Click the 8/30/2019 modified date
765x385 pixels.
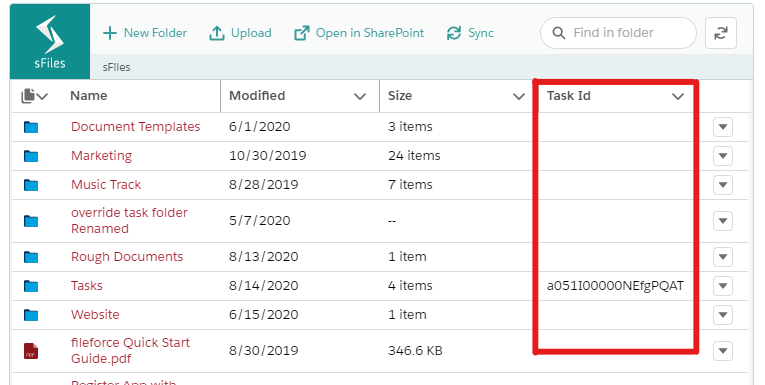tap(263, 350)
